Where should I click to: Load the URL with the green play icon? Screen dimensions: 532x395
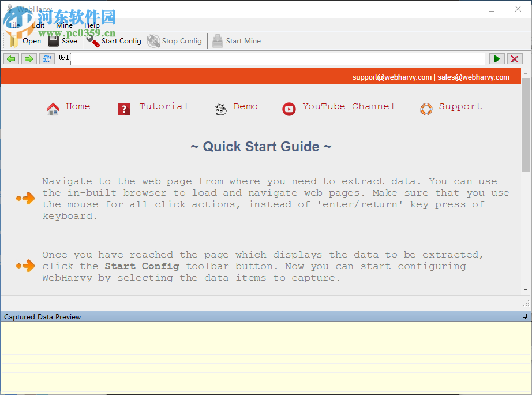click(497, 58)
